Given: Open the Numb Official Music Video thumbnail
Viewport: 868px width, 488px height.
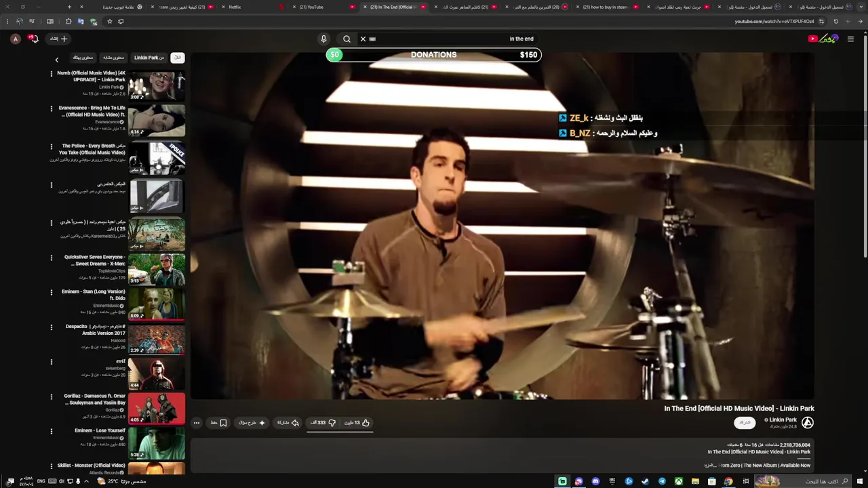Looking at the screenshot, I should 157,85.
